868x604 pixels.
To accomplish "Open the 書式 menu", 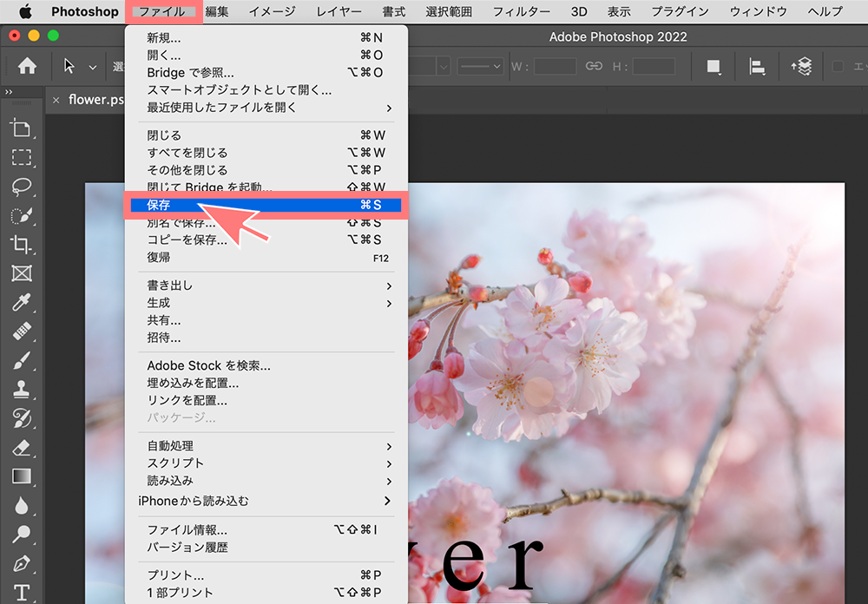I will pyautogui.click(x=393, y=11).
